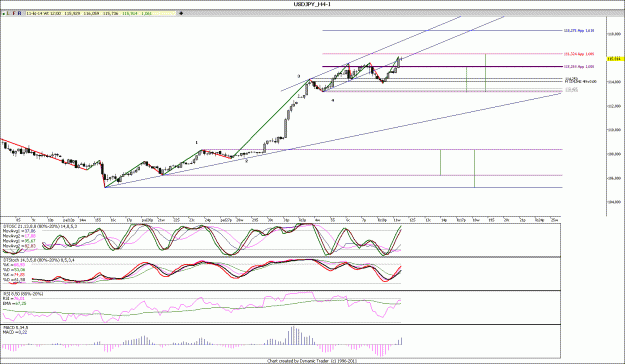Click the L button in chart toolbar

(8, 13)
